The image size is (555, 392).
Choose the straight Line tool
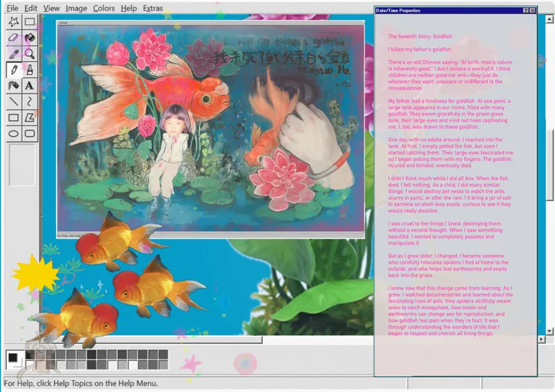click(x=13, y=101)
